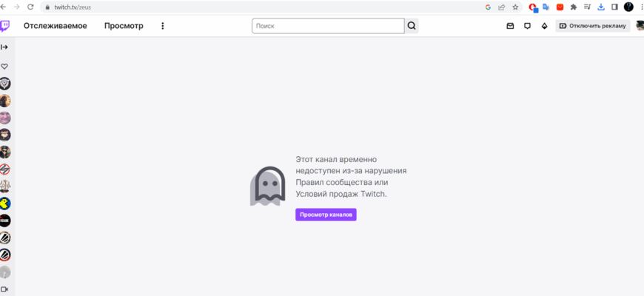The image size is (644, 296).
Task: Open the notifications inbox icon
Action: (x=510, y=26)
